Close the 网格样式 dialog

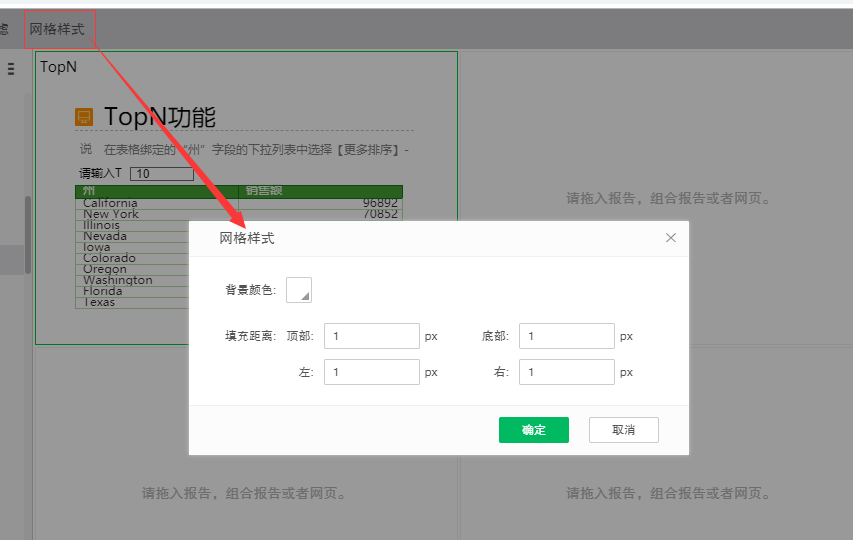(671, 238)
